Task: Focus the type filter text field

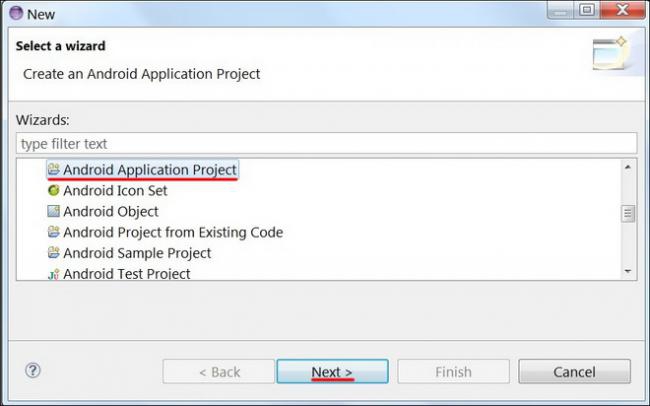Action: [326, 144]
